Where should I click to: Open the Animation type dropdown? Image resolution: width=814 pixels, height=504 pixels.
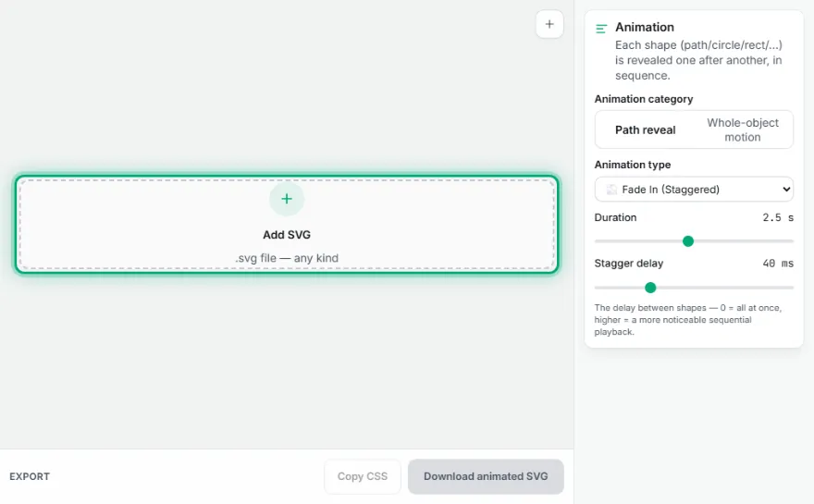(x=694, y=190)
